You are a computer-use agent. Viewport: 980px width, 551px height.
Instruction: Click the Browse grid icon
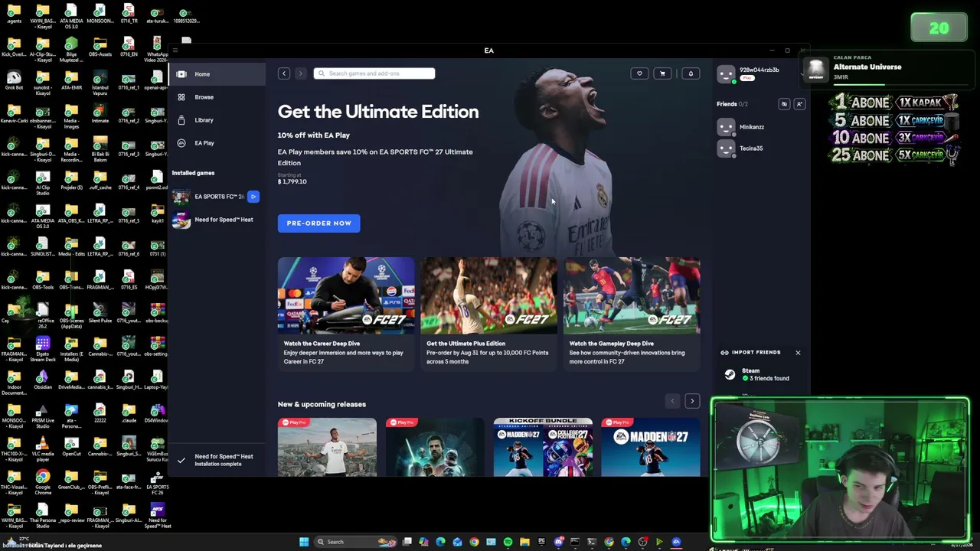point(181,97)
